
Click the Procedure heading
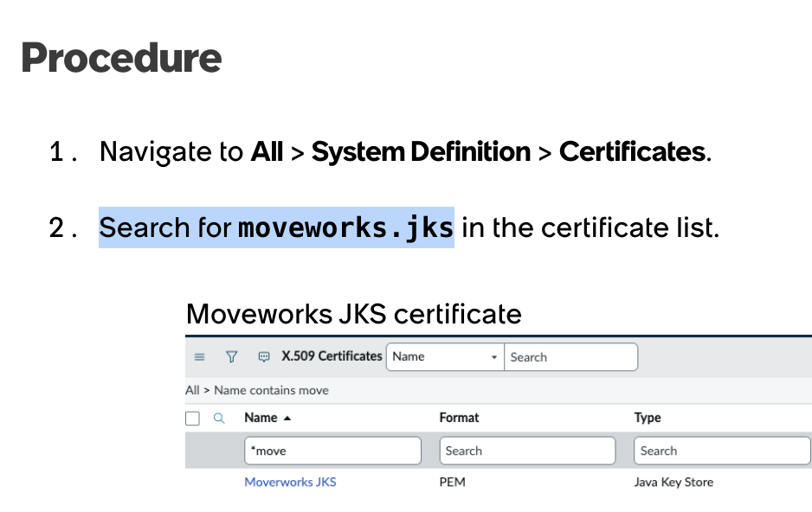pyautogui.click(x=122, y=57)
